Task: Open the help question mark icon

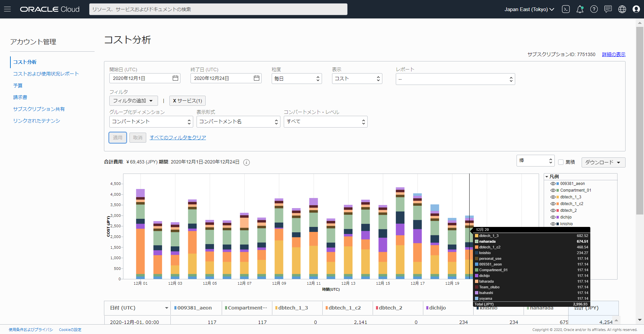Action: tap(594, 9)
